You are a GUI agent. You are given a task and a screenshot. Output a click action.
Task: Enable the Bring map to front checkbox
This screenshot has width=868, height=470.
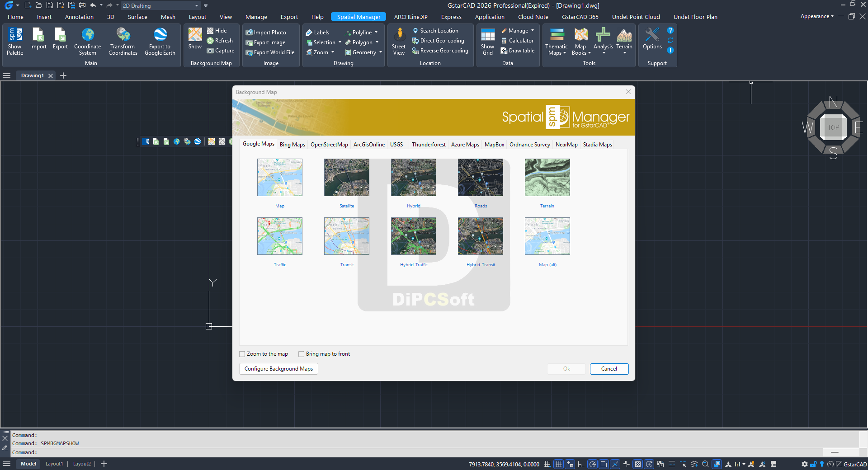(x=302, y=354)
